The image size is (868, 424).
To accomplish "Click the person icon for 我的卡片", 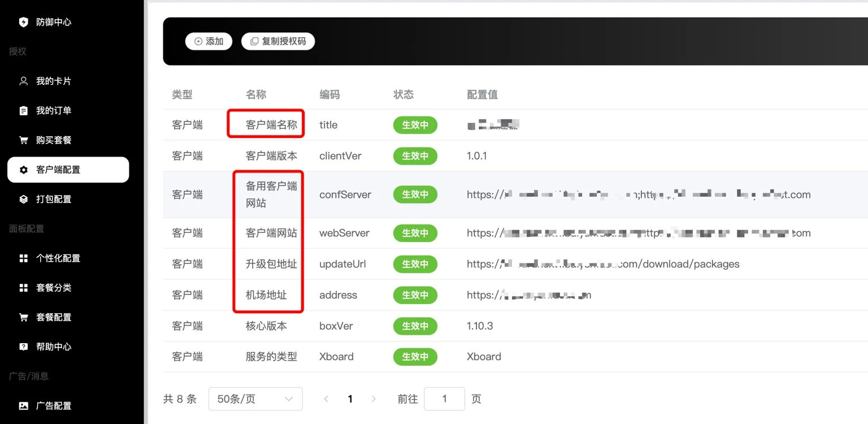I will tap(23, 81).
